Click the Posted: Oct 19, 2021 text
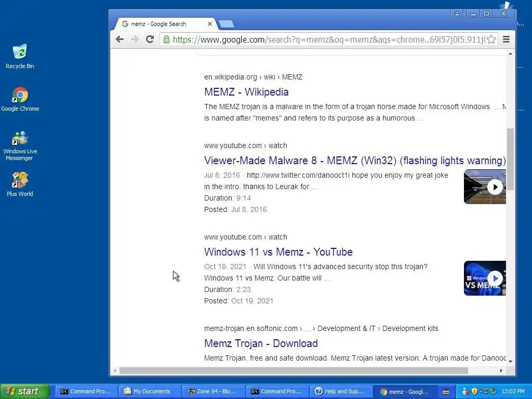 (x=238, y=301)
